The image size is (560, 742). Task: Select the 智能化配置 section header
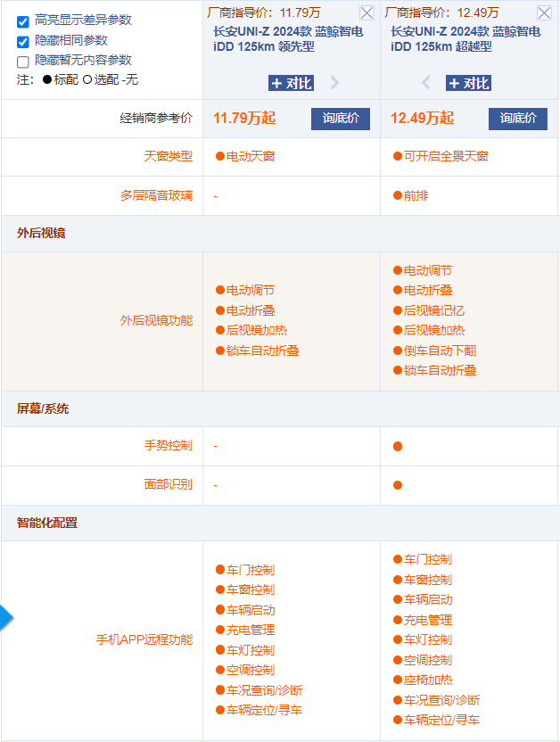tap(47, 523)
